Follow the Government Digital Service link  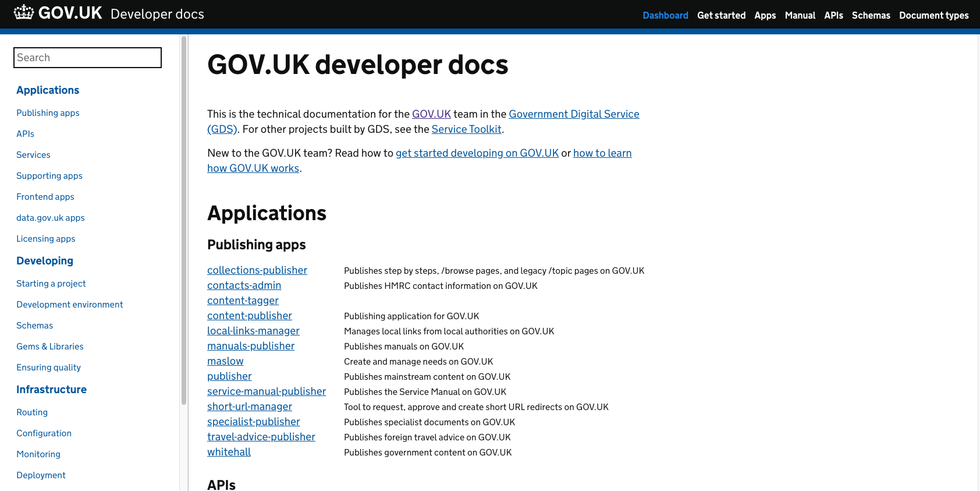coord(574,114)
